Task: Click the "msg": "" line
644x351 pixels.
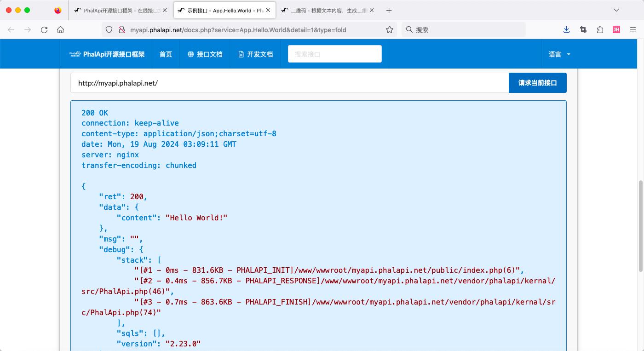Action: [121, 239]
